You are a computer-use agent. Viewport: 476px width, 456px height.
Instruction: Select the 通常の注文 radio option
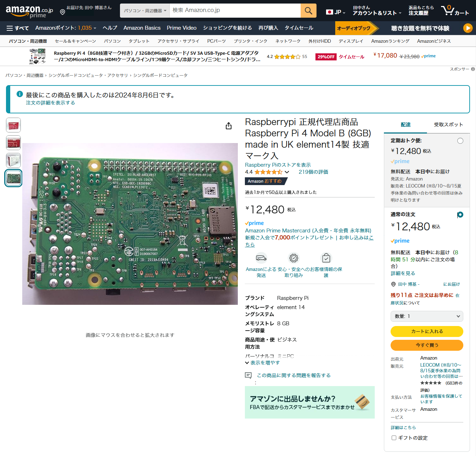pos(460,215)
